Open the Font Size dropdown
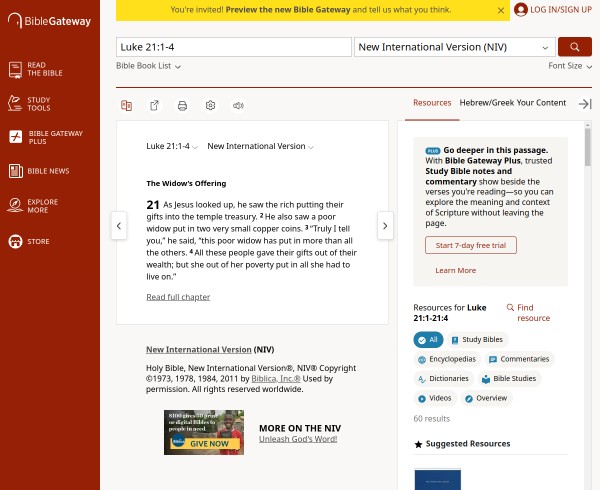Screen dimensions: 600x490 (x=570, y=66)
